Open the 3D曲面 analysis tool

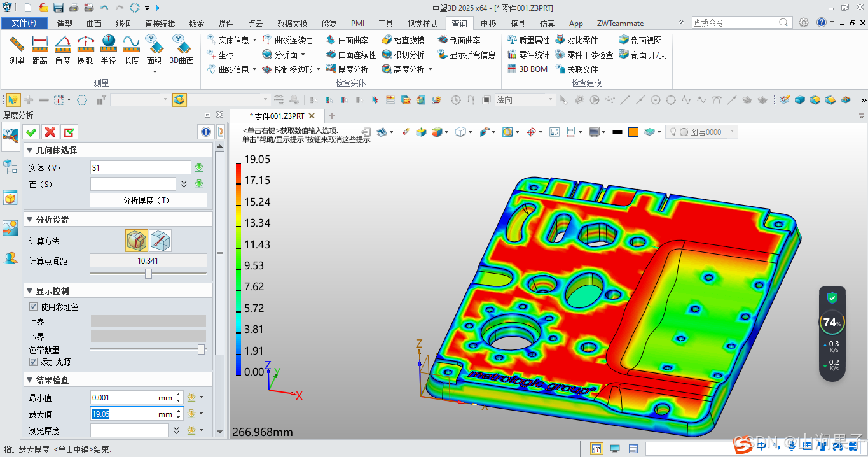point(182,50)
